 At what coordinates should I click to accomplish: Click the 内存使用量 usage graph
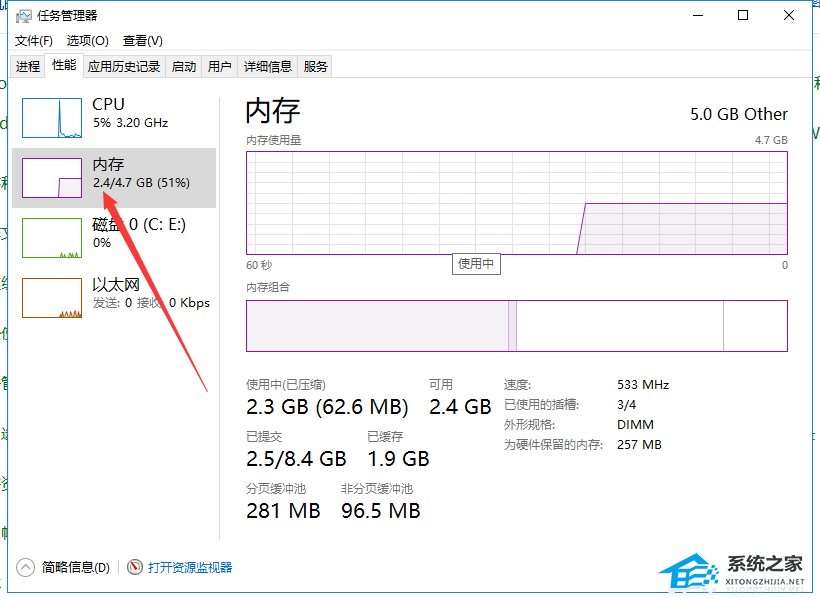click(x=516, y=202)
